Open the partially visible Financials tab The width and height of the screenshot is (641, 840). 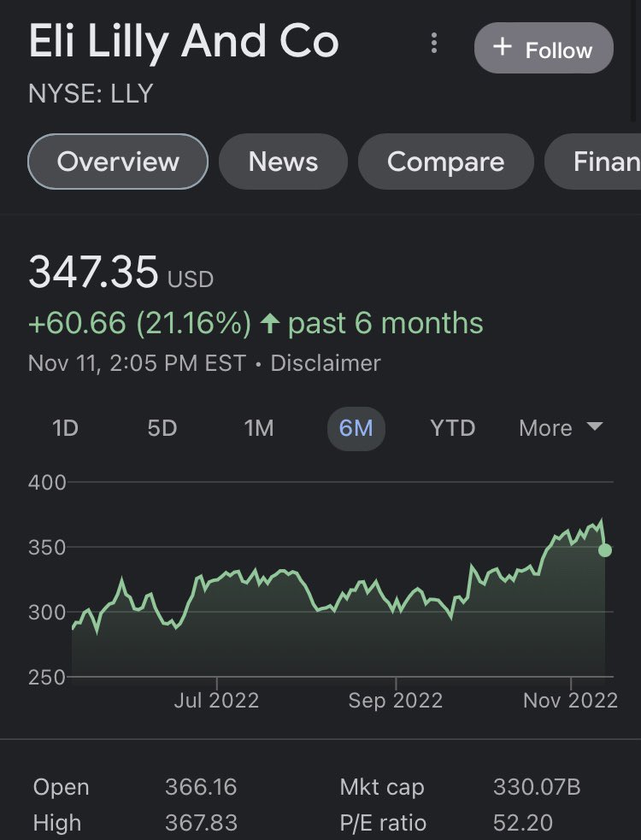click(593, 162)
